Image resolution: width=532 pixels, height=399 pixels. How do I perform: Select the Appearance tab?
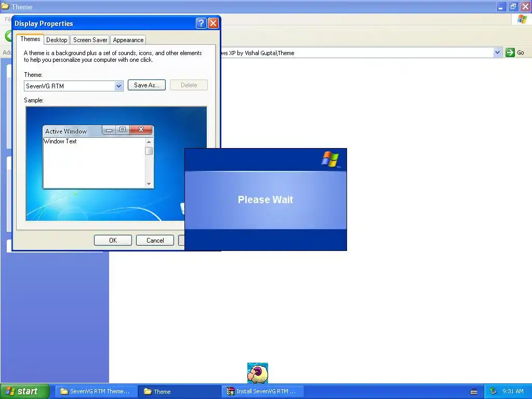tap(128, 40)
